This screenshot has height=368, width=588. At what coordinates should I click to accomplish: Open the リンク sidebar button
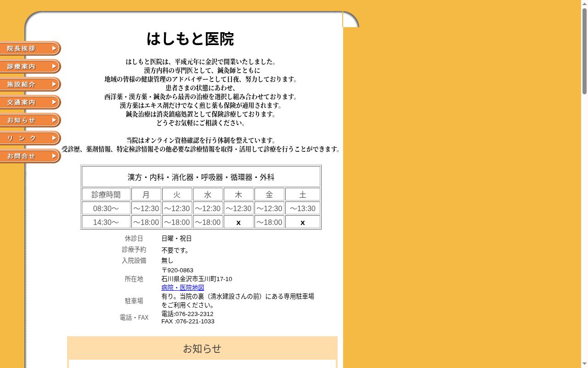pyautogui.click(x=30, y=138)
